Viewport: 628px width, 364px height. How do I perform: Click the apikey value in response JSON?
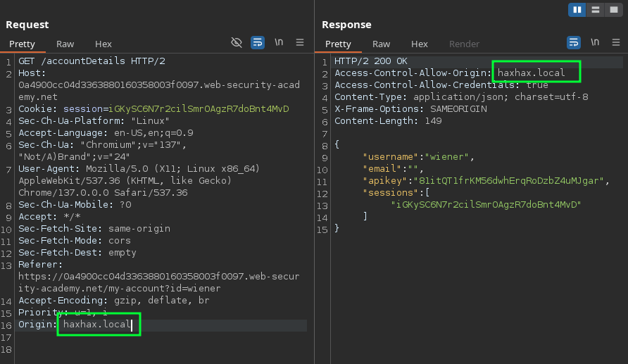[x=508, y=181]
